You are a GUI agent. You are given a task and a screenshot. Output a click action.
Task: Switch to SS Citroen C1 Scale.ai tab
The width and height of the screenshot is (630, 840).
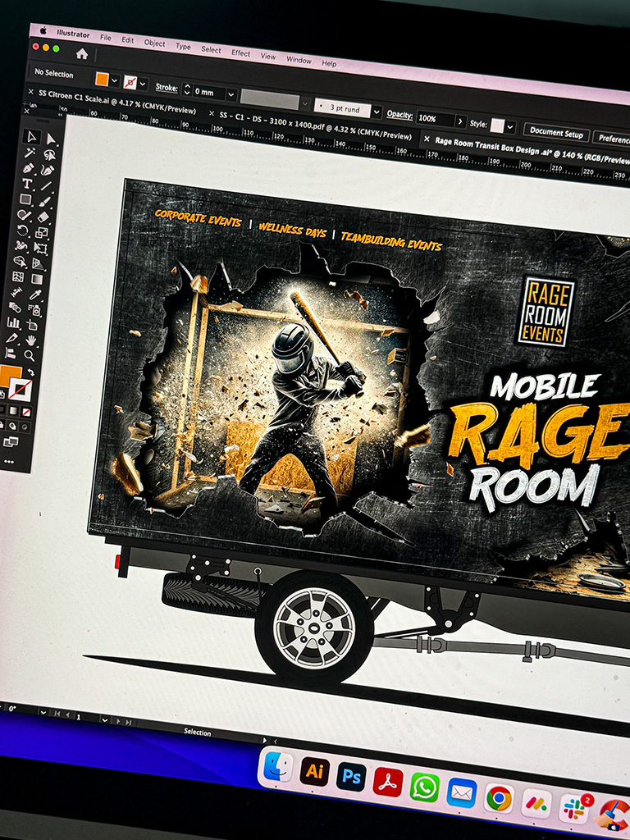click(116, 101)
